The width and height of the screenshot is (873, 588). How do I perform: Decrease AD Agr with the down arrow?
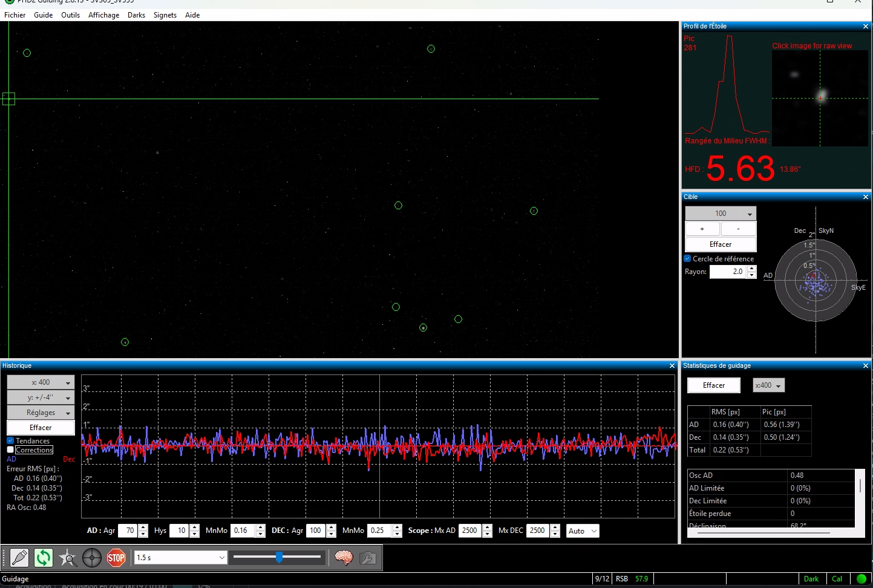click(x=143, y=534)
